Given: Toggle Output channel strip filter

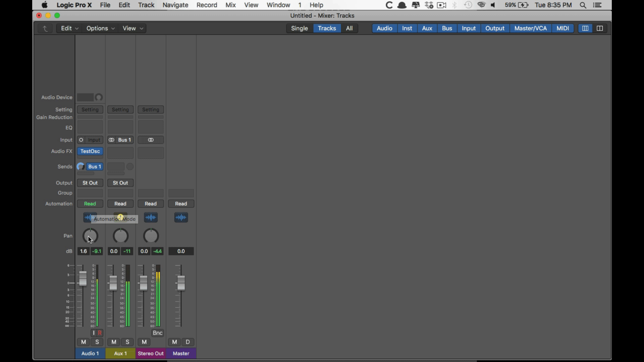Looking at the screenshot, I should point(495,28).
